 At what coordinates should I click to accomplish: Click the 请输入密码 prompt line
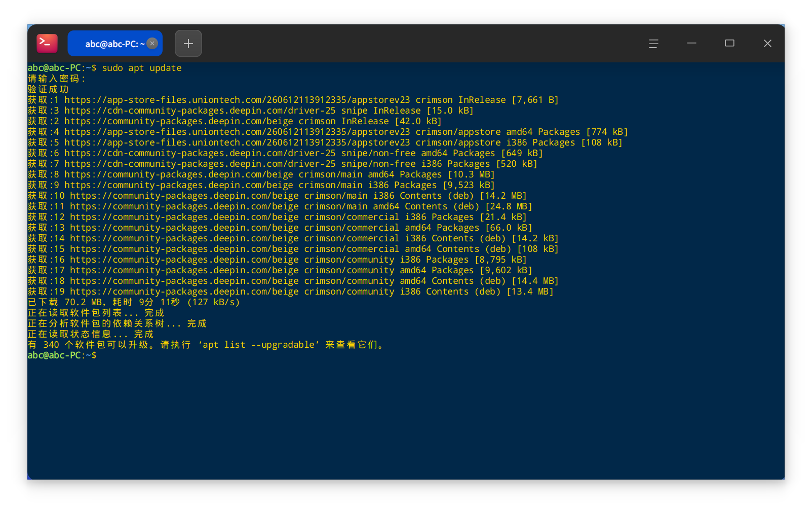[x=57, y=79]
